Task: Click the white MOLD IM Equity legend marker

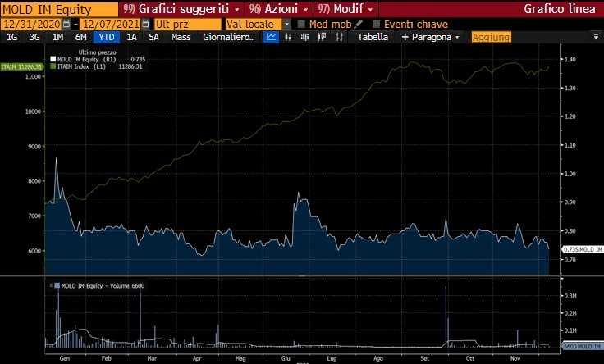Action: [53, 59]
